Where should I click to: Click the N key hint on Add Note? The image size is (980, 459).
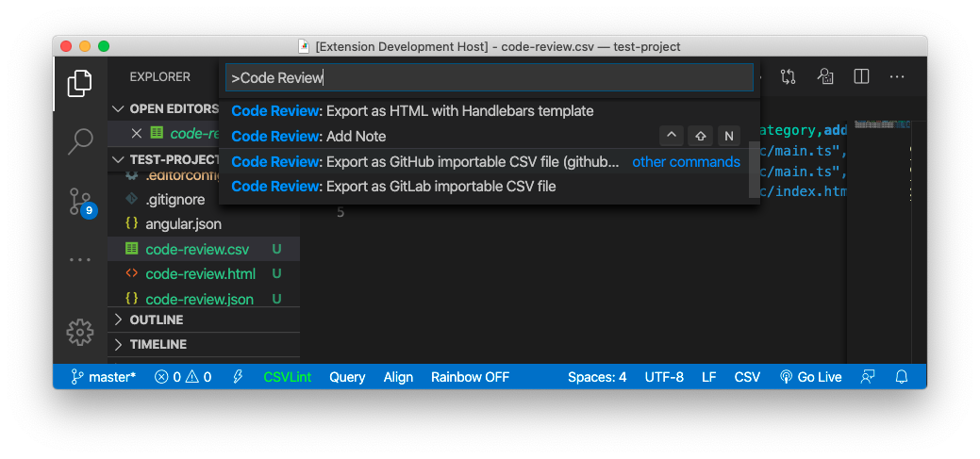(729, 136)
